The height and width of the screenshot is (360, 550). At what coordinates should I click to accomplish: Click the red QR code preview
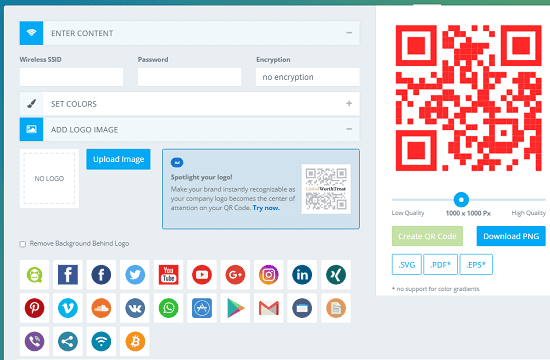point(469,98)
